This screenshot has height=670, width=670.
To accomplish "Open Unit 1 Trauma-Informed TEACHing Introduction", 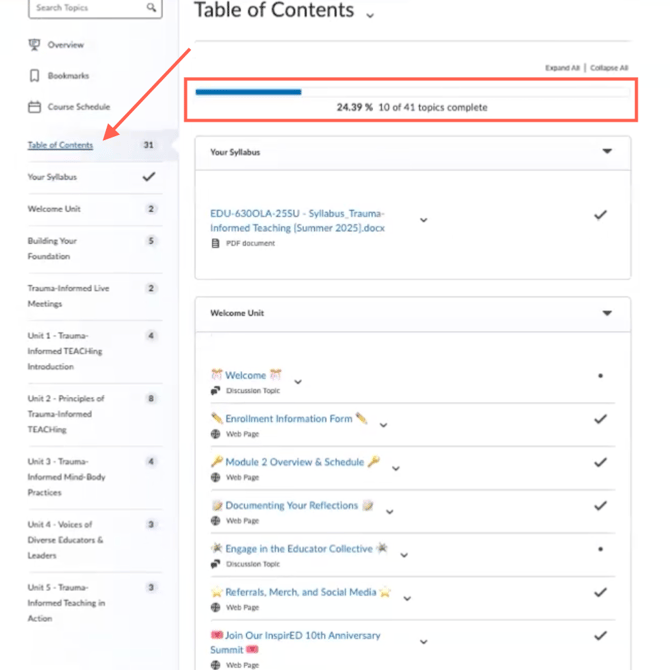I will (x=65, y=351).
